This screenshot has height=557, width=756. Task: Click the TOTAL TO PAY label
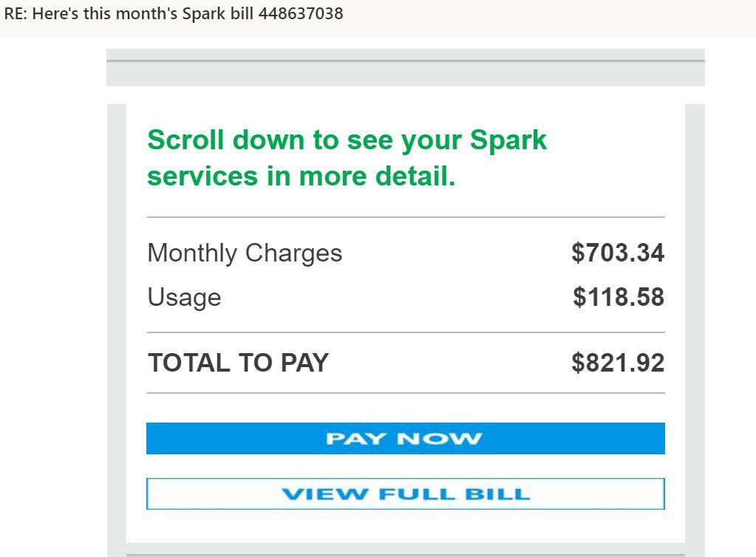238,363
